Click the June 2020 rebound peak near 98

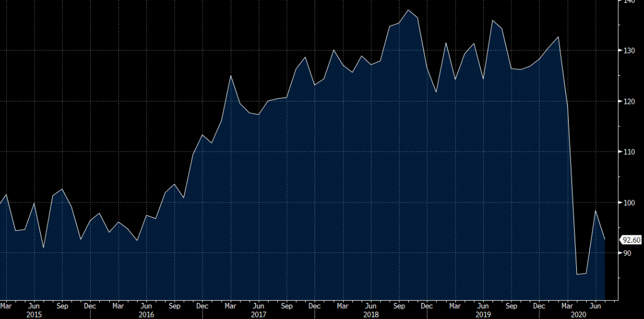coord(596,211)
